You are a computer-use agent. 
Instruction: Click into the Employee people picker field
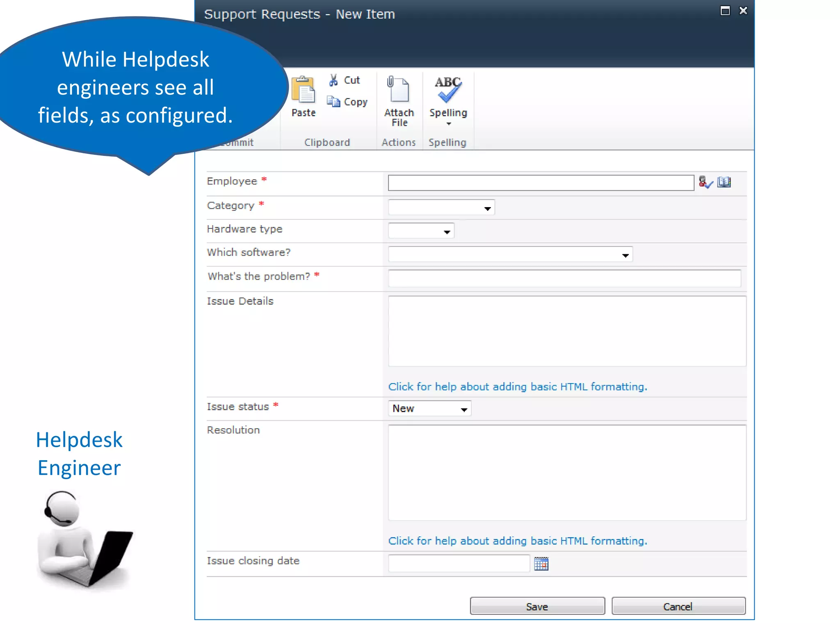coord(541,183)
